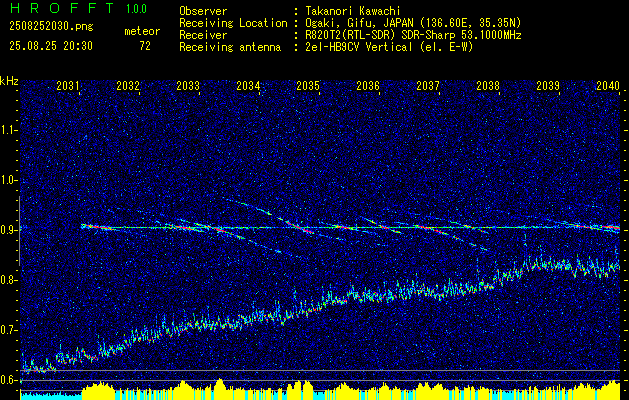This screenshot has width=629, height=400.
Task: Click the 2038 time marker
Action: click(488, 86)
